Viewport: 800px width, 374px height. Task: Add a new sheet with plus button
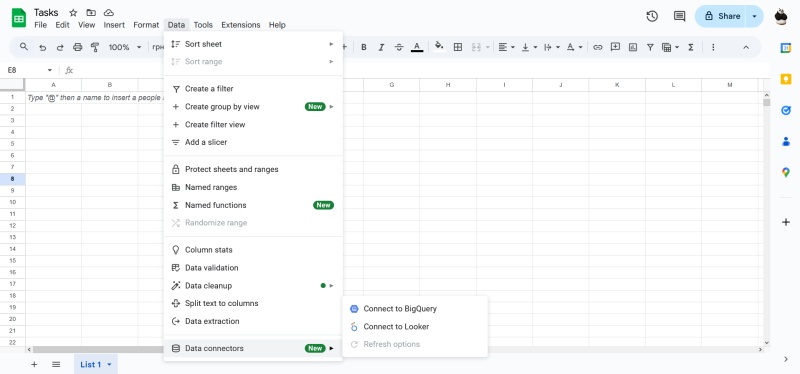(x=34, y=364)
